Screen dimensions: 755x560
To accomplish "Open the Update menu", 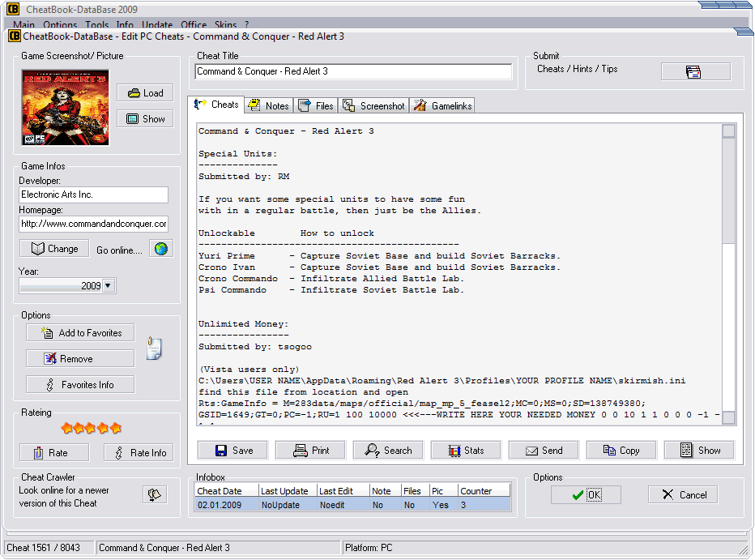I will [x=157, y=24].
